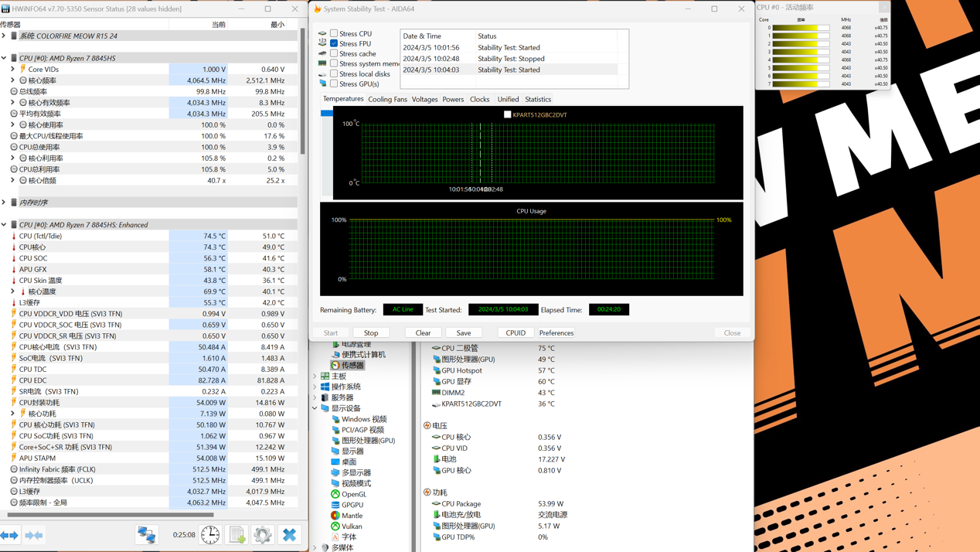Click the 电池 battery icon under 电压
980x552 pixels.
[437, 459]
